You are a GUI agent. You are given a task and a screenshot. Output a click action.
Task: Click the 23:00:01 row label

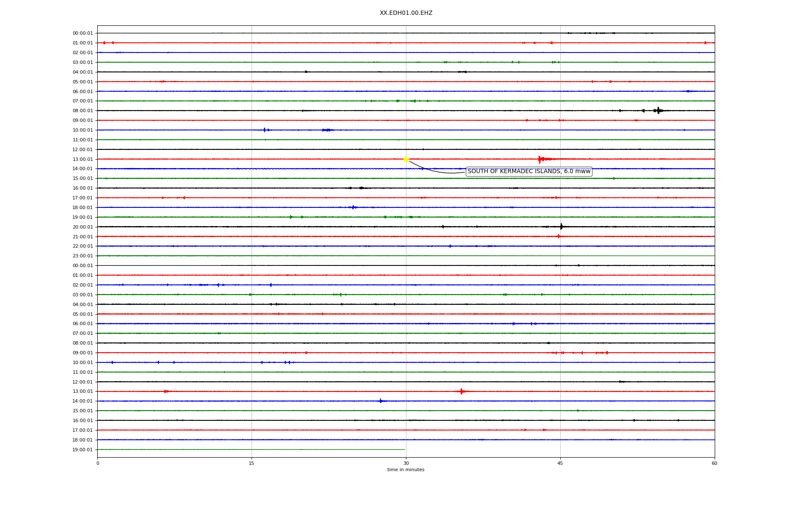[82, 256]
